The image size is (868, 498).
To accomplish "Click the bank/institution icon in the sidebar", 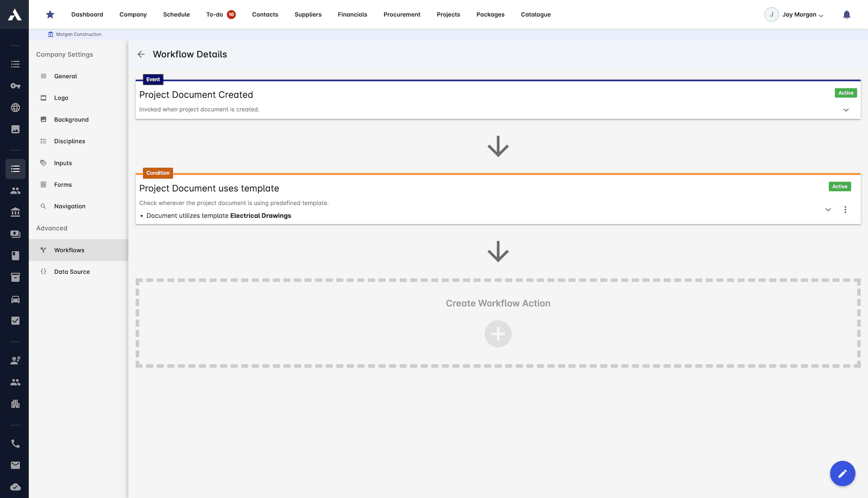I will (15, 212).
